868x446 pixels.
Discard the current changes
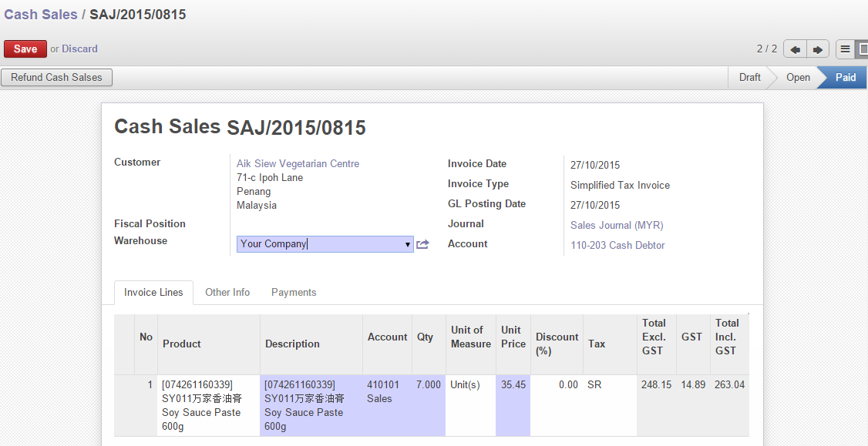[79, 49]
